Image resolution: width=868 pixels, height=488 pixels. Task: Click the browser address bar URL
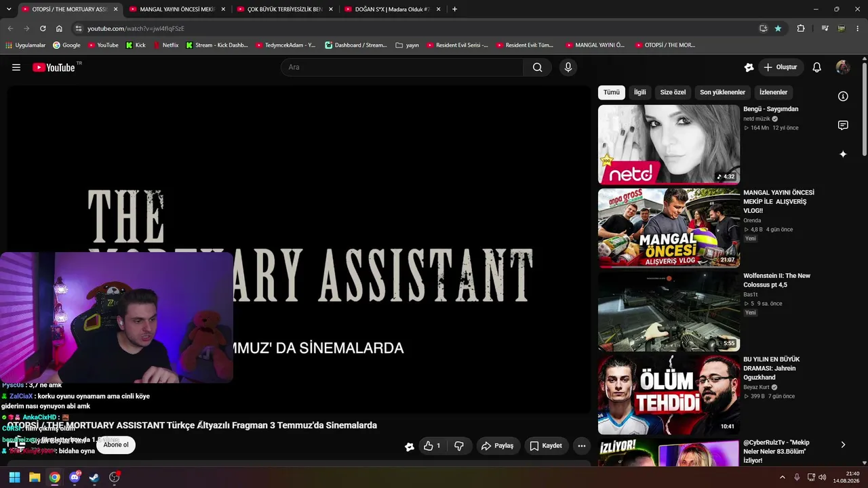pos(136,28)
